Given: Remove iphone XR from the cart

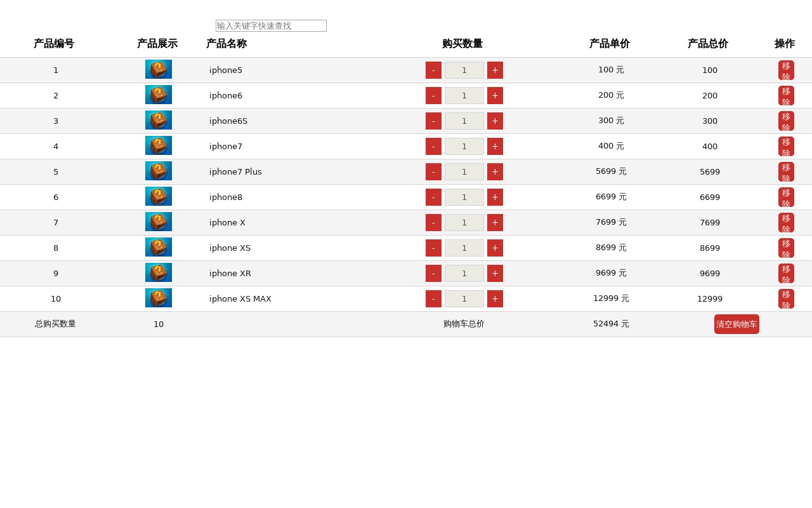Looking at the screenshot, I should 786,273.
